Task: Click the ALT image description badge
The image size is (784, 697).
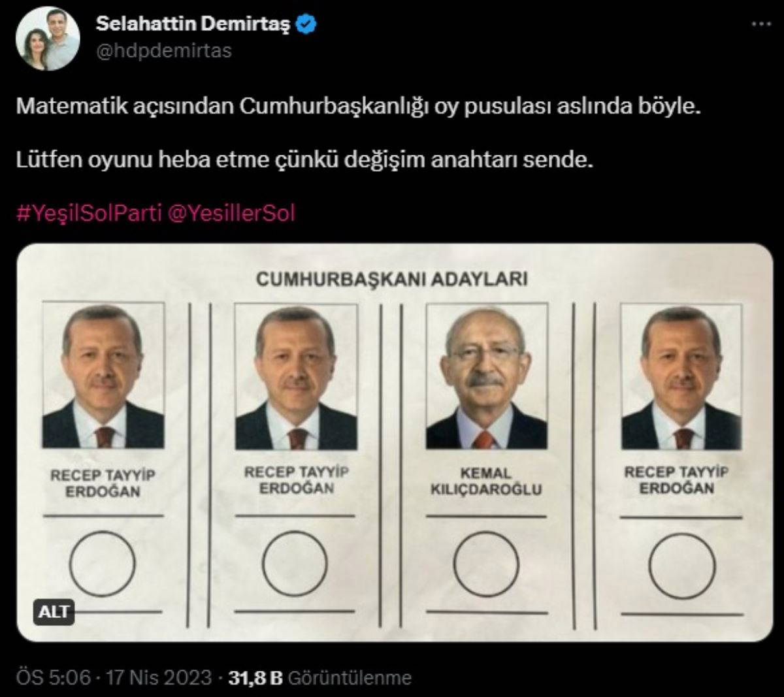Action: click(54, 613)
